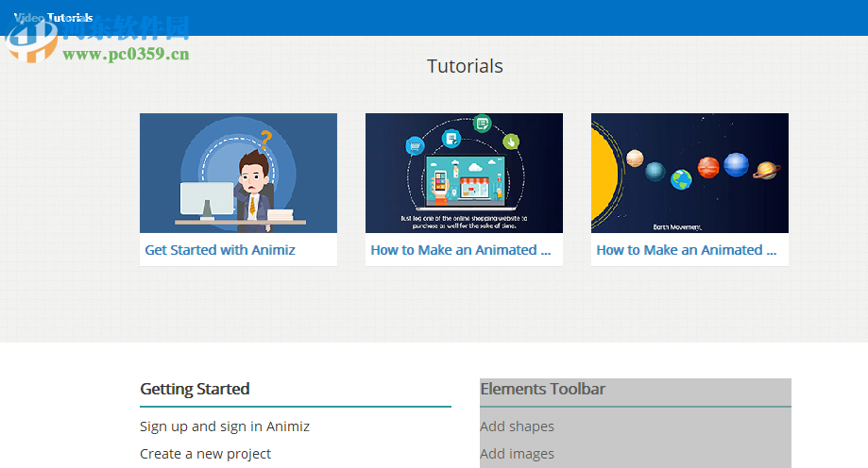The height and width of the screenshot is (468, 868).
Task: Open the "Add images" help topic
Action: [517, 454]
